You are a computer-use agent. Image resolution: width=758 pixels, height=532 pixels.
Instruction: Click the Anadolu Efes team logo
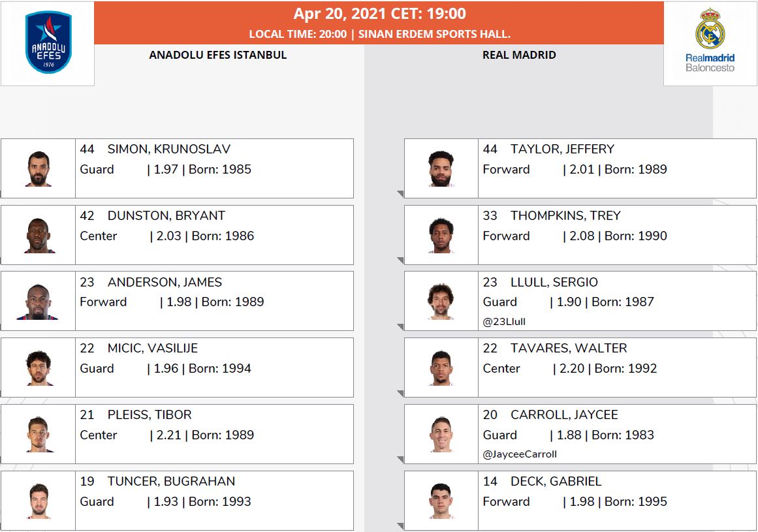[x=48, y=42]
